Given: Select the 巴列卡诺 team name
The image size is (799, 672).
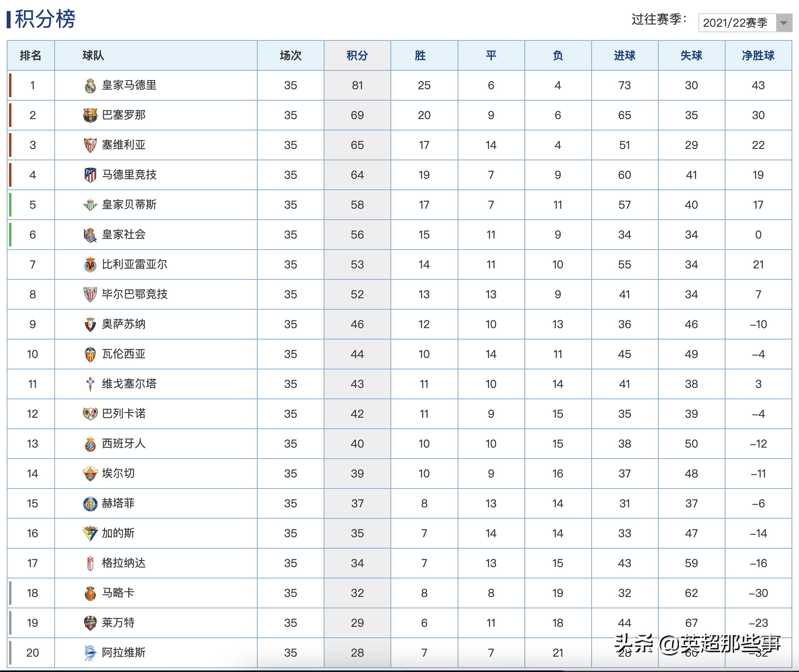Looking at the screenshot, I should 124,414.
